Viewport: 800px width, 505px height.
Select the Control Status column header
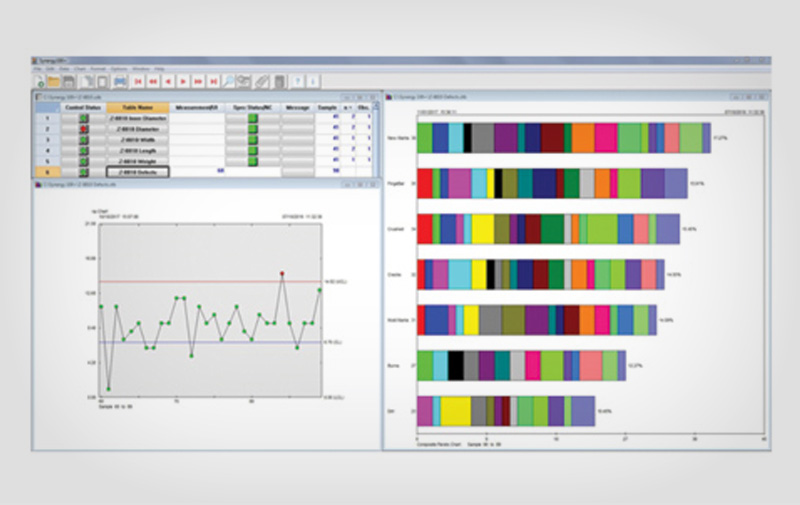[83, 108]
